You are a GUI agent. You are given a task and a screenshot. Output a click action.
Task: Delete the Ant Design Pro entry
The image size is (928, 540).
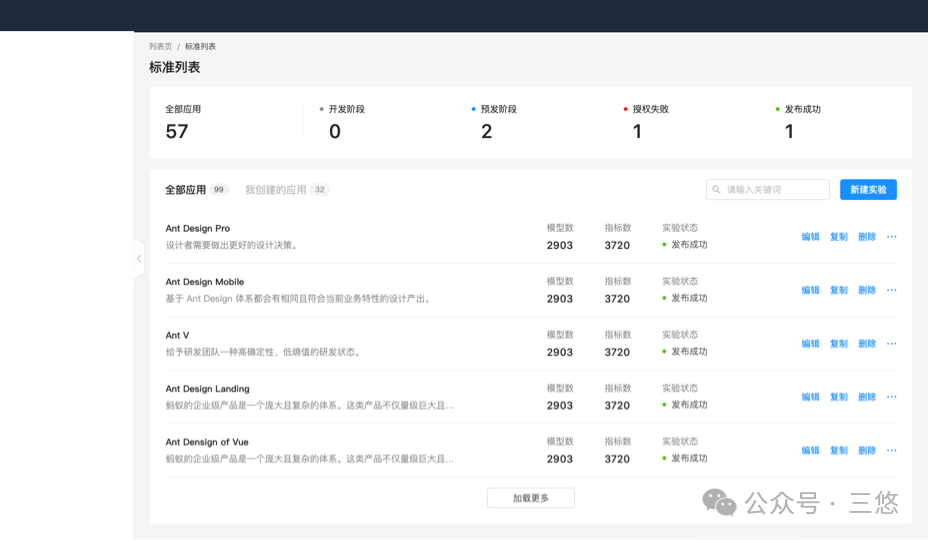pos(867,237)
